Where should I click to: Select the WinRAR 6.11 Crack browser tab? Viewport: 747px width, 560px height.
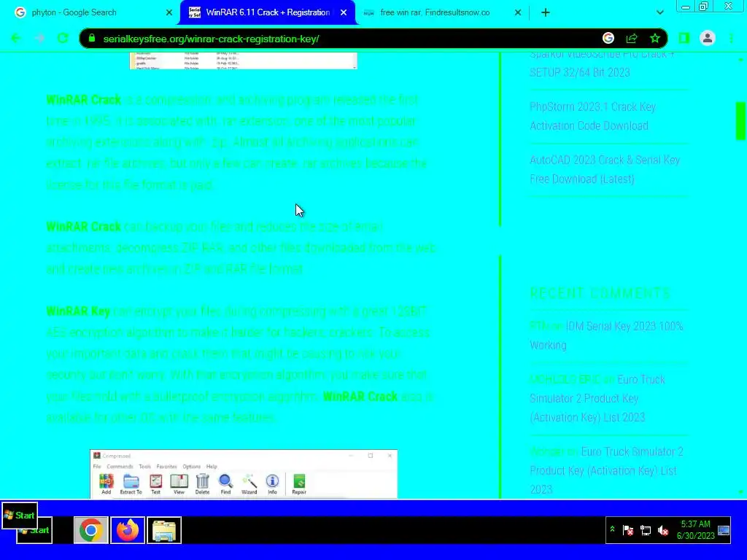click(x=267, y=12)
